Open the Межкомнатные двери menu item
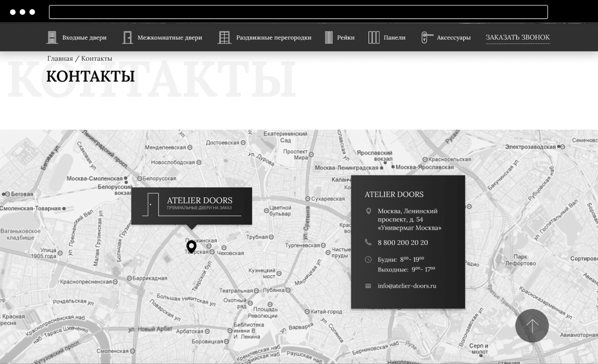 tap(170, 37)
